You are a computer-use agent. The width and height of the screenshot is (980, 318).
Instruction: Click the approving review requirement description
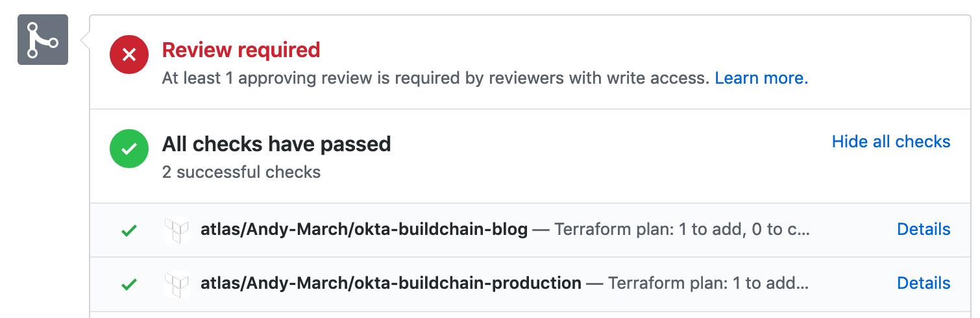click(x=435, y=79)
